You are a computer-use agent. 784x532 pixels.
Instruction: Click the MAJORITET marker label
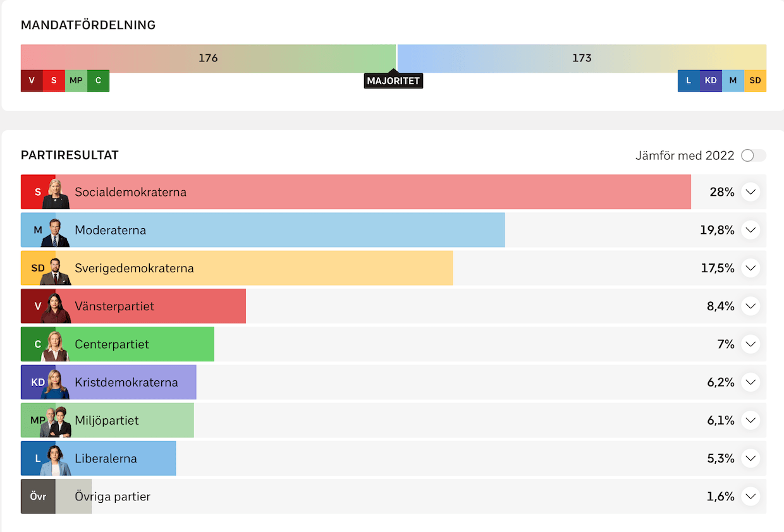tap(393, 81)
